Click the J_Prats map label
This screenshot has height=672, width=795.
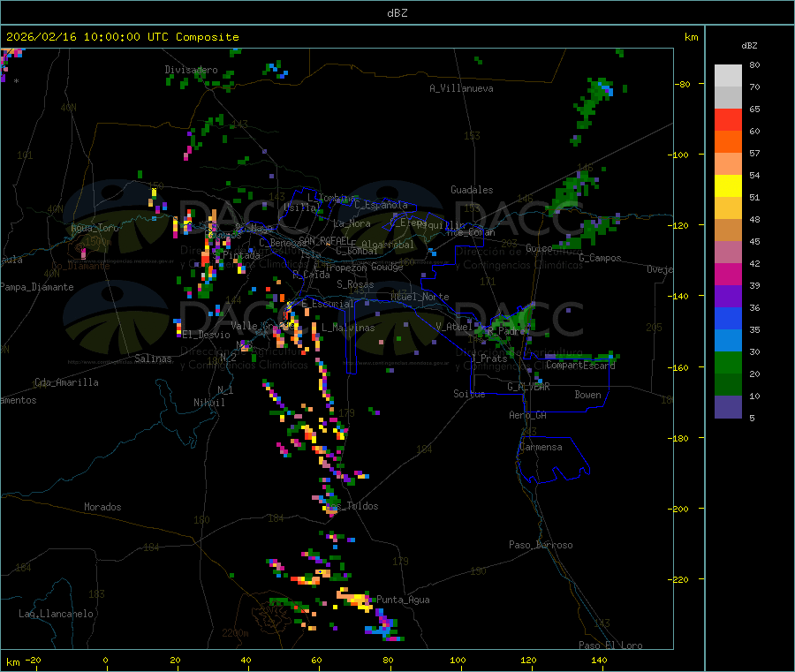(x=489, y=359)
